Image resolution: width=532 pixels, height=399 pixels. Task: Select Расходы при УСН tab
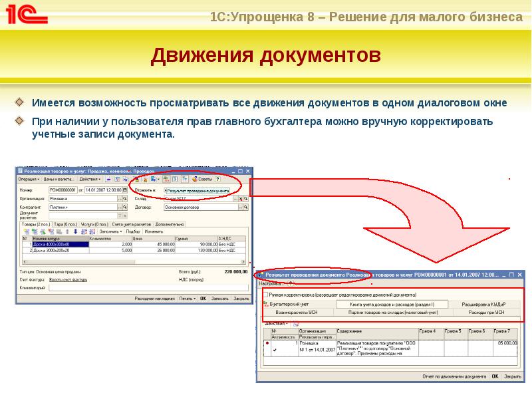(487, 312)
